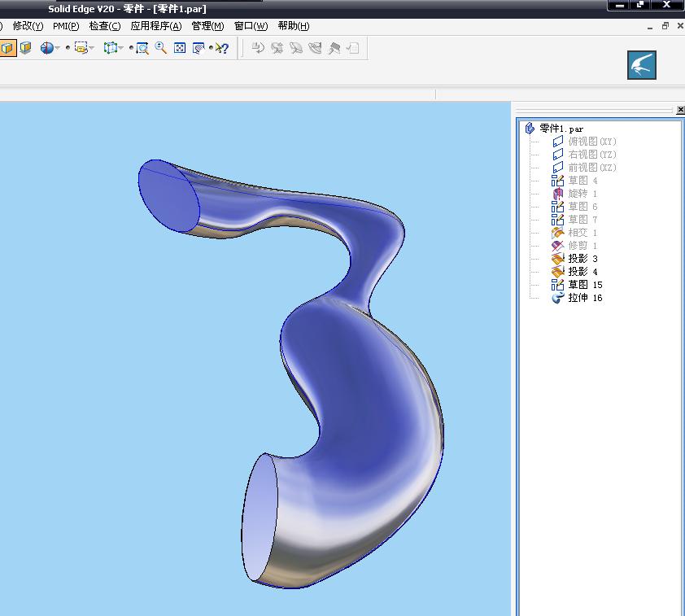Restore the inner document window
Screen dimensions: 685x616
point(665,26)
